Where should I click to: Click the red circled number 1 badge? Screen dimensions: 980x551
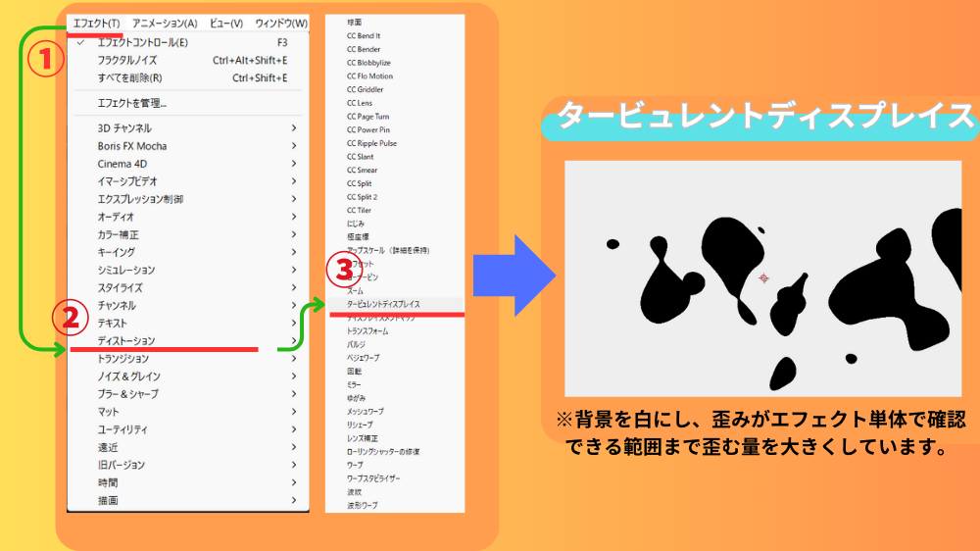click(x=44, y=61)
